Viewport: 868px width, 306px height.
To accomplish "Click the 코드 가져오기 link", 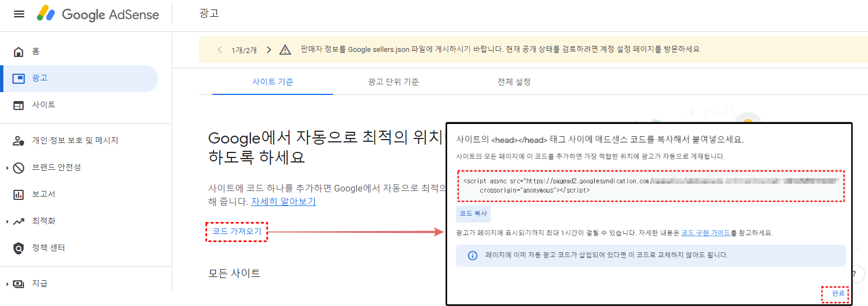I will [237, 231].
